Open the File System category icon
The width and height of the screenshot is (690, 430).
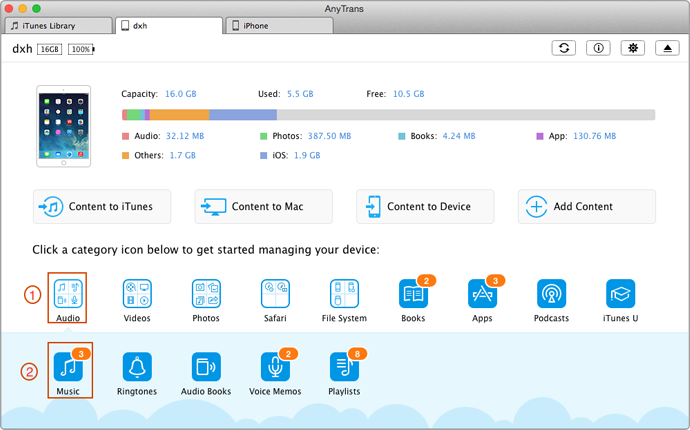[344, 294]
